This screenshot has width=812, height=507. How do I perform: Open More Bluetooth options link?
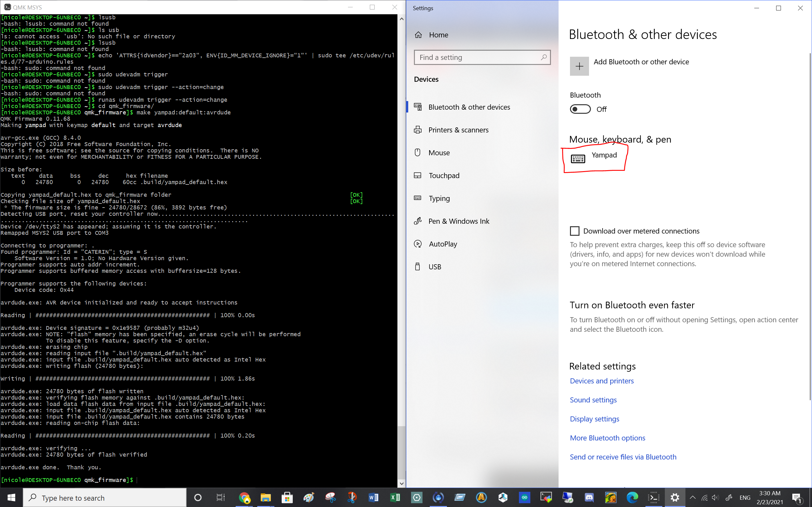[607, 438]
